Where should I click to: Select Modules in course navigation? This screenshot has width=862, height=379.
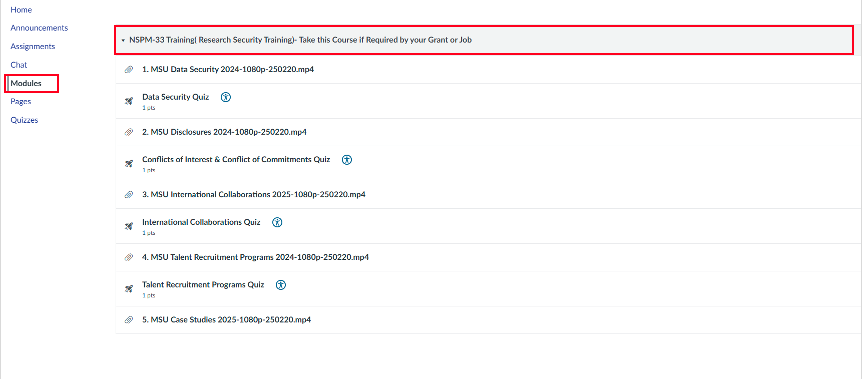(x=26, y=84)
